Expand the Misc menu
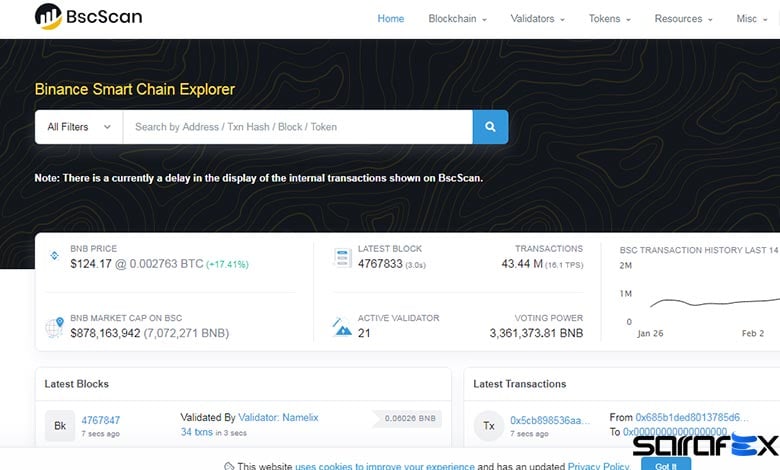780x470 pixels. click(751, 19)
